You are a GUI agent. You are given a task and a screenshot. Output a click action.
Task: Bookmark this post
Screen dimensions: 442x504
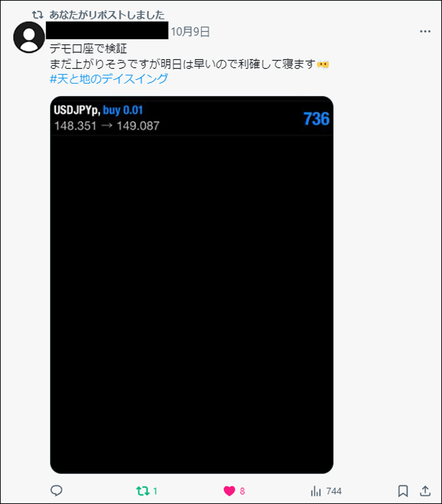point(403,491)
